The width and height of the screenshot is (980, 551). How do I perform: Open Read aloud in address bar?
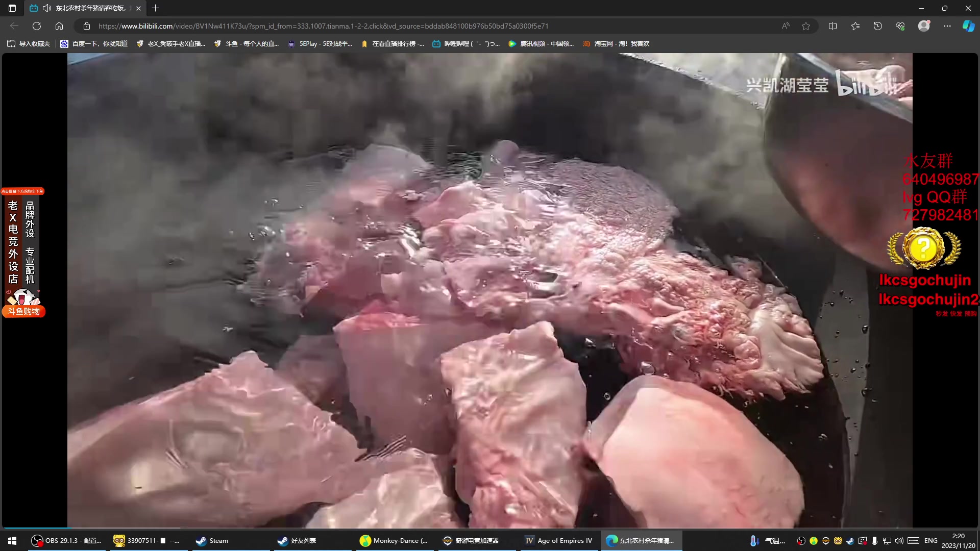coord(786,26)
